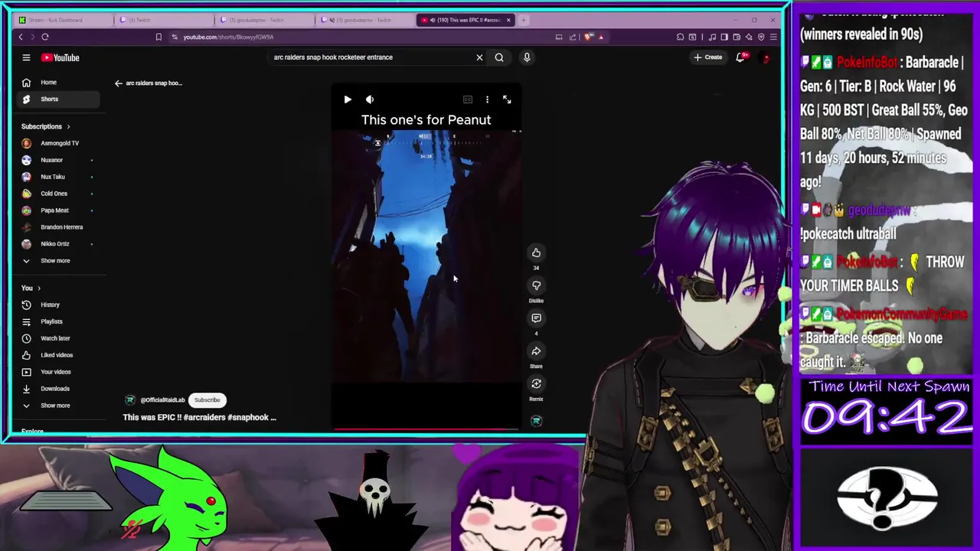980x551 pixels.
Task: Open the OfficialRaidLab channel avatar
Action: point(130,400)
